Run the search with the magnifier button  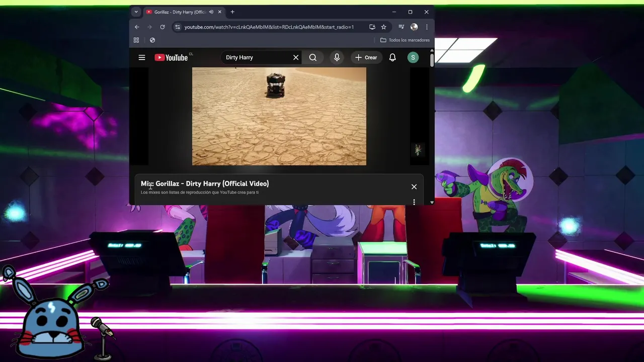(x=313, y=57)
